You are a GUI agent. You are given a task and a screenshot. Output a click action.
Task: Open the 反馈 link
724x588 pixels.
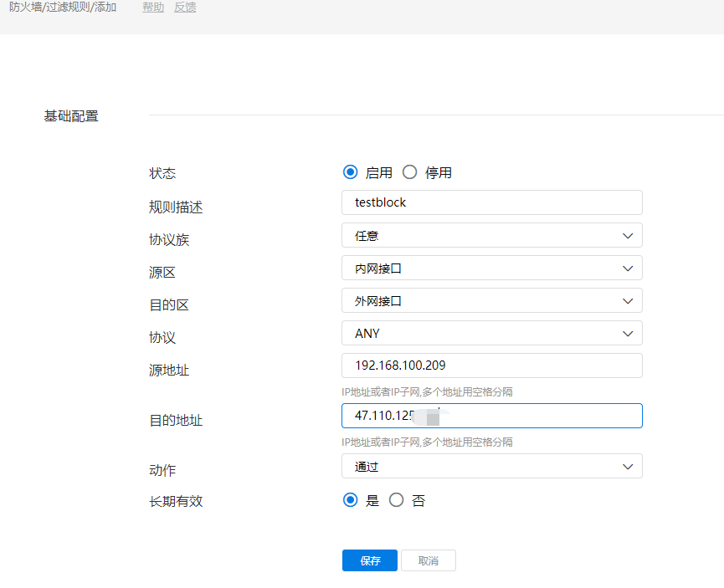point(185,8)
